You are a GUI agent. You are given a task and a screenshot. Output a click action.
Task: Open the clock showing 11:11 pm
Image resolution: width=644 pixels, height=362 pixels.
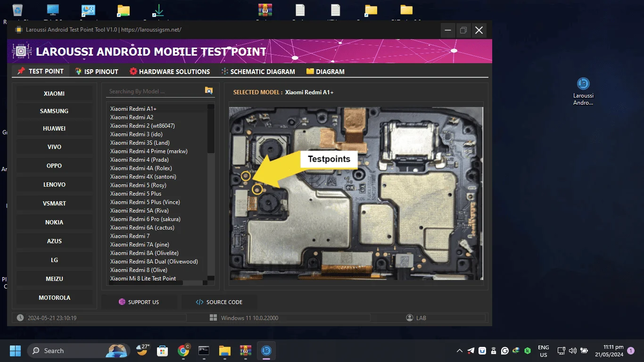[x=609, y=351]
